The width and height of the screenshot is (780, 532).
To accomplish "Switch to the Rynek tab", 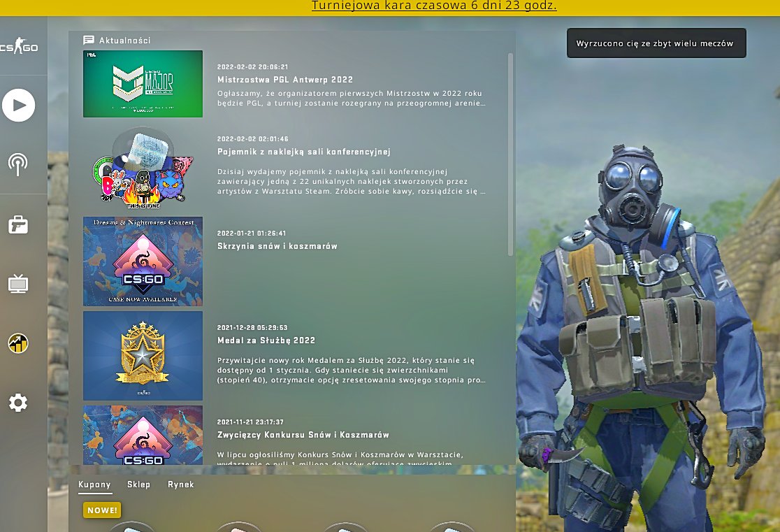I will point(180,484).
